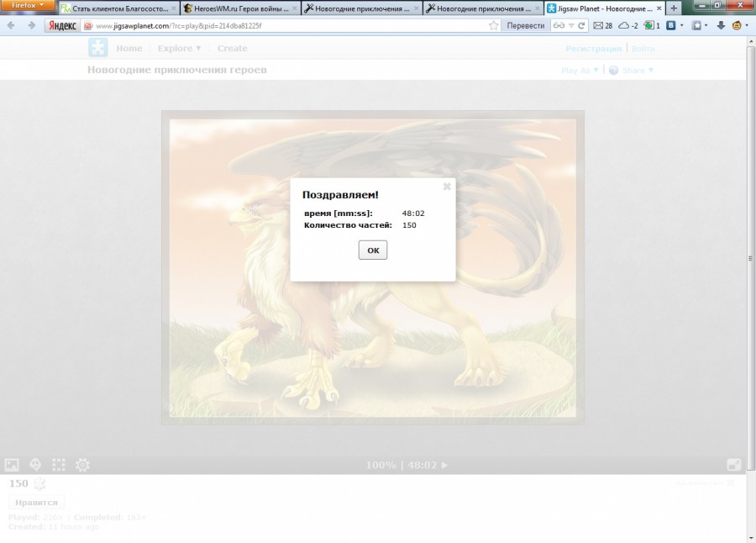The height and width of the screenshot is (543, 756).
Task: Click the Регистрация link
Action: coord(593,49)
